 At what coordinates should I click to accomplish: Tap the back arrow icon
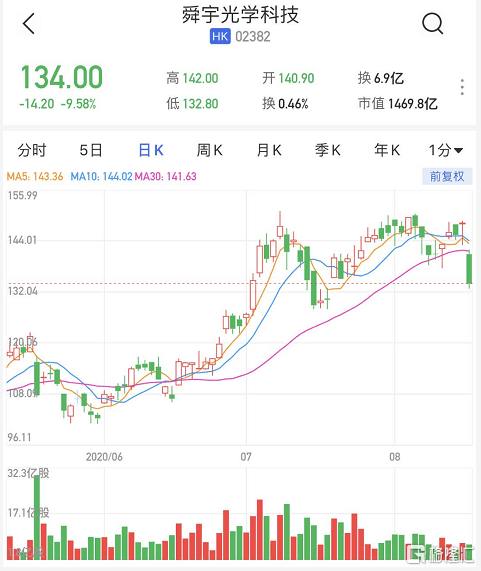click(29, 24)
